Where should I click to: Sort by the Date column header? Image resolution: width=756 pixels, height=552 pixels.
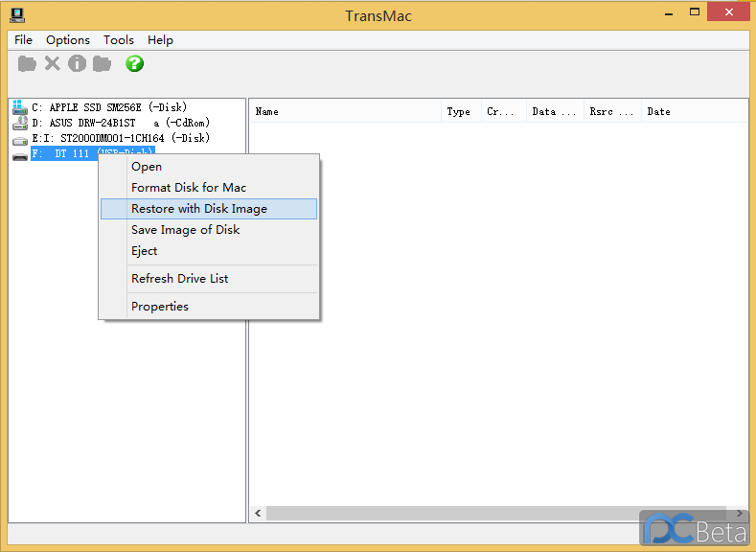[693, 111]
